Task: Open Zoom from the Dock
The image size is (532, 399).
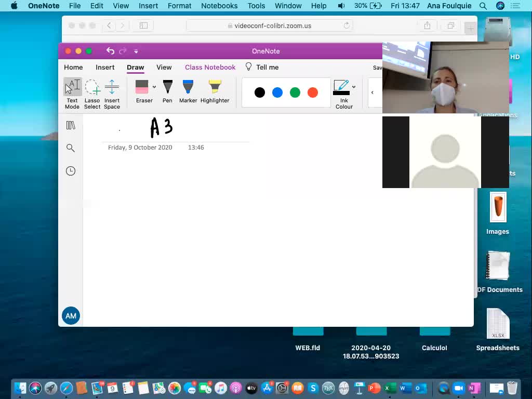Action: [x=459, y=388]
